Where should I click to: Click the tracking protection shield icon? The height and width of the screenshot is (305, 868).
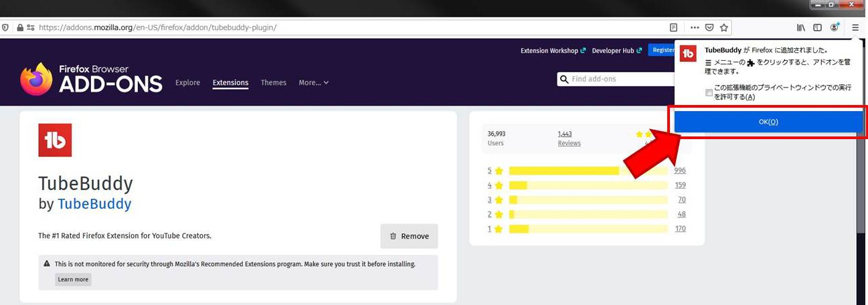point(5,27)
